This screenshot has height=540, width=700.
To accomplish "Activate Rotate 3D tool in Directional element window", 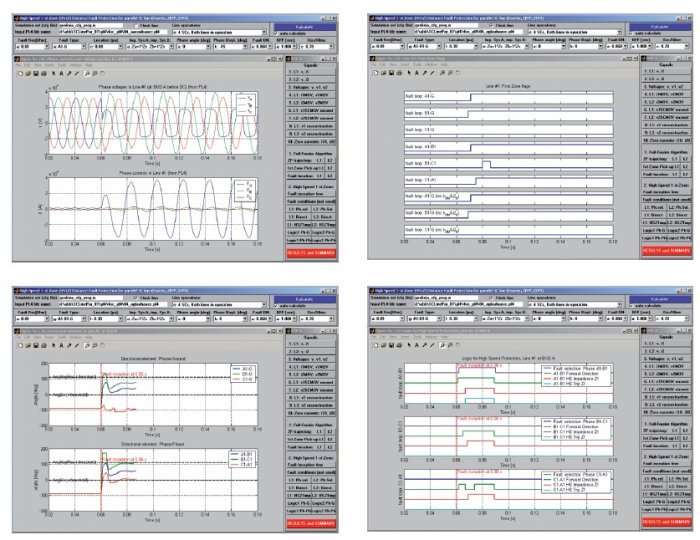I will pyautogui.click(x=102, y=345).
